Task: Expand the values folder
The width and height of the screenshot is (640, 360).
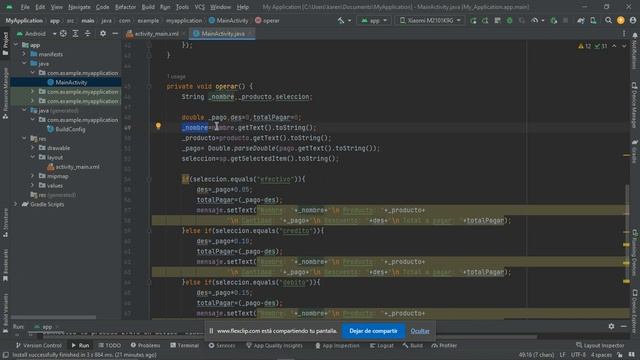Action: click(32, 186)
